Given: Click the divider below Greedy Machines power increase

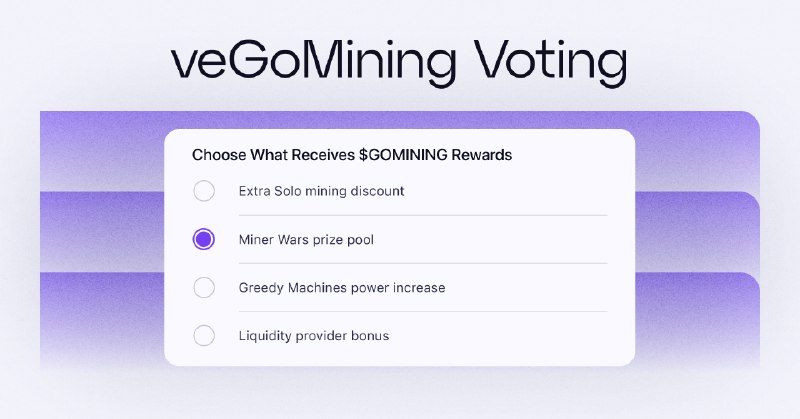Looking at the screenshot, I should pyautogui.click(x=423, y=311).
